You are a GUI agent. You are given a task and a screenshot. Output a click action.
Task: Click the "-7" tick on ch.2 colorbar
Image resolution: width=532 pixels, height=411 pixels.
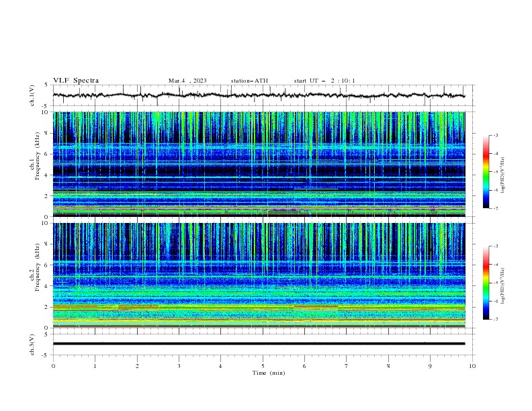(x=495, y=320)
